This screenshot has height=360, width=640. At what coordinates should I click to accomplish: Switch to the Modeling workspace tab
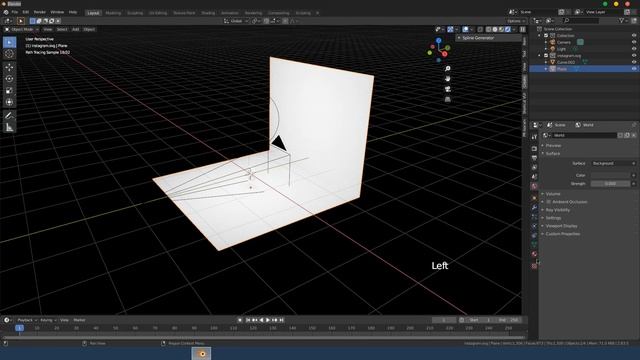113,13
